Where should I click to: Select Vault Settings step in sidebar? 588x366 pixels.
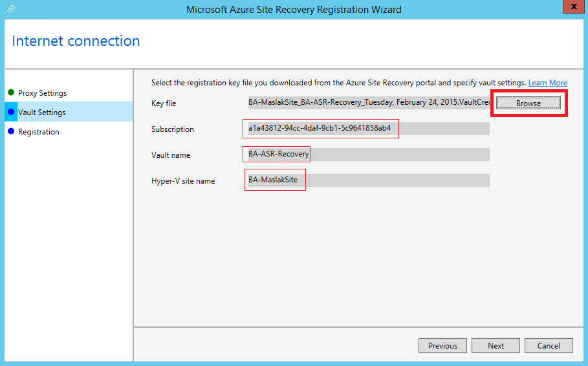[69, 112]
